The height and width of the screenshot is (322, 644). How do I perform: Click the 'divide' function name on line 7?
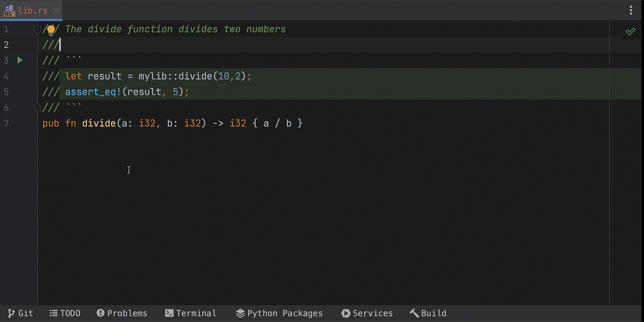[99, 123]
